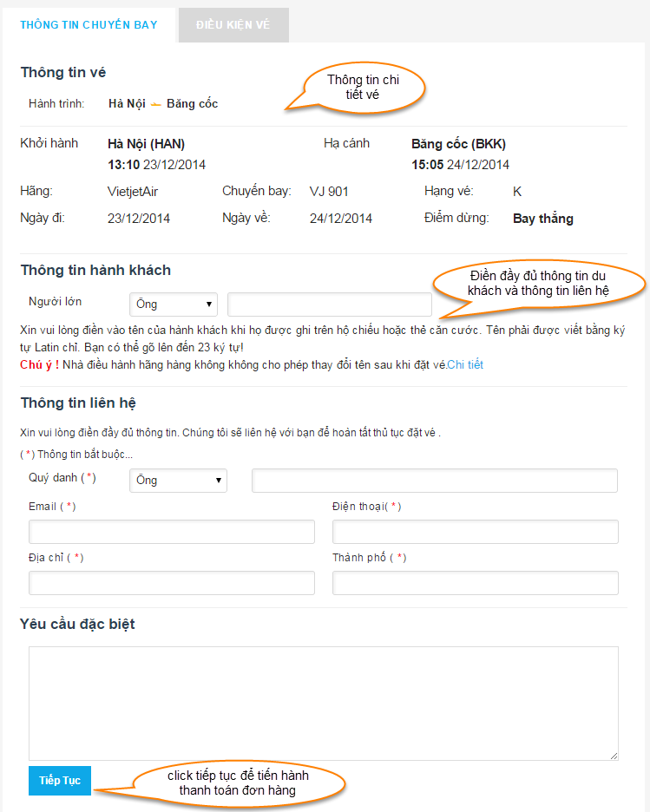
Task: Click the Địa chỉ address field
Action: click(172, 583)
